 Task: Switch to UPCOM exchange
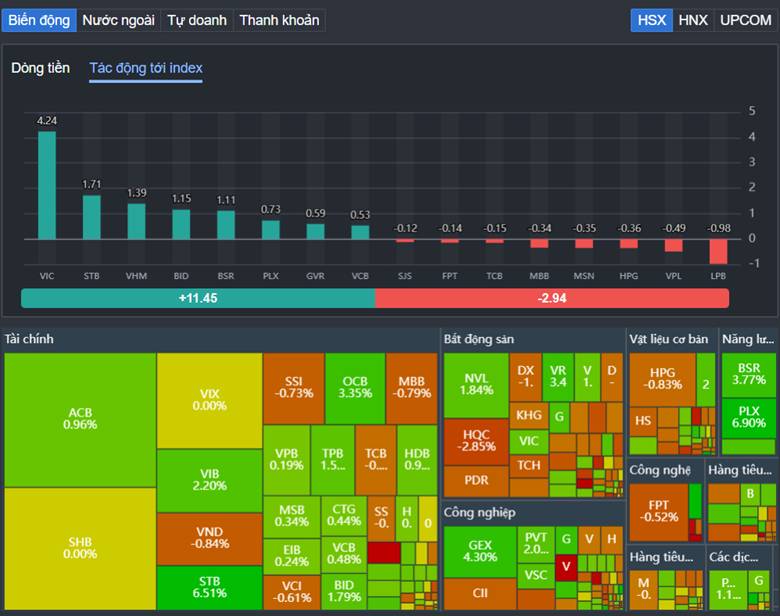[x=746, y=20]
